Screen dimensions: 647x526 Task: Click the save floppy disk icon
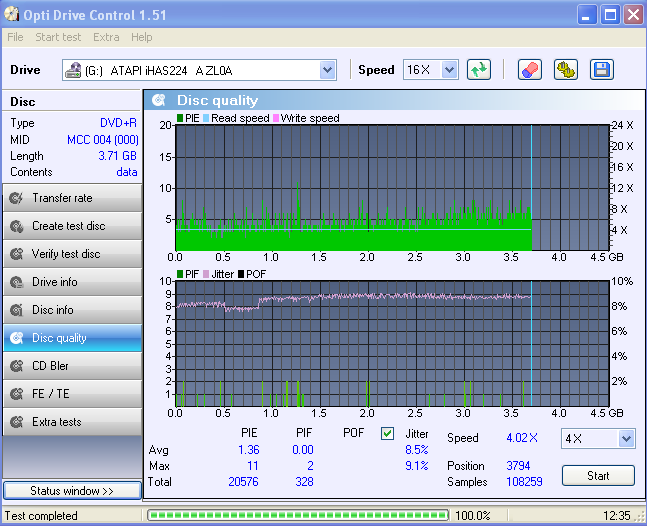click(x=602, y=69)
